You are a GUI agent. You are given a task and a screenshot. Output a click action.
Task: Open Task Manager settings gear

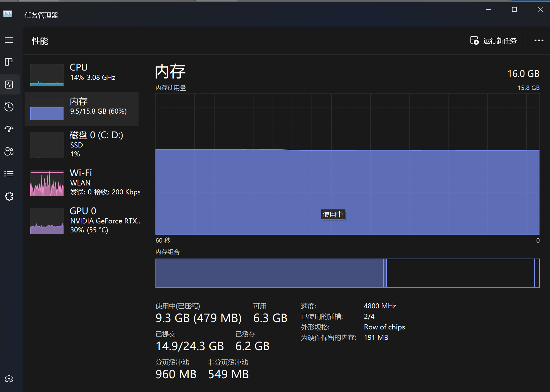click(9, 379)
